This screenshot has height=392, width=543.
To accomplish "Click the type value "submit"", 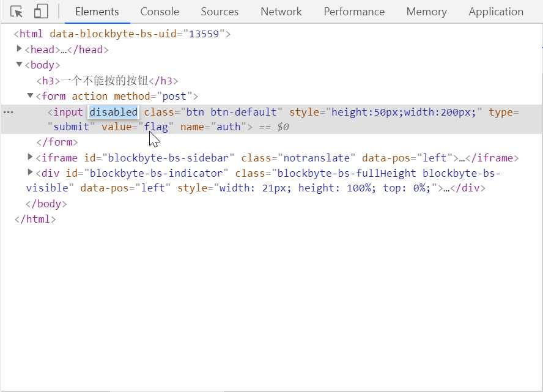I will (71, 127).
